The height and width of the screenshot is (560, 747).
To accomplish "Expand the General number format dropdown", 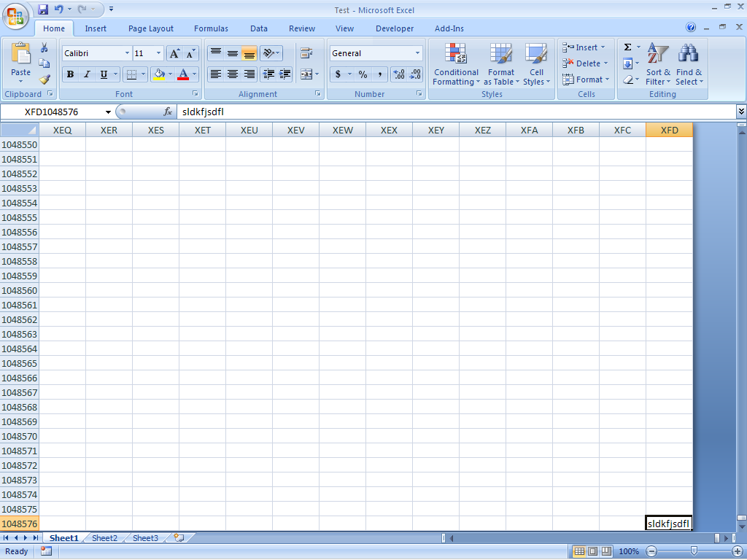I will coord(417,53).
